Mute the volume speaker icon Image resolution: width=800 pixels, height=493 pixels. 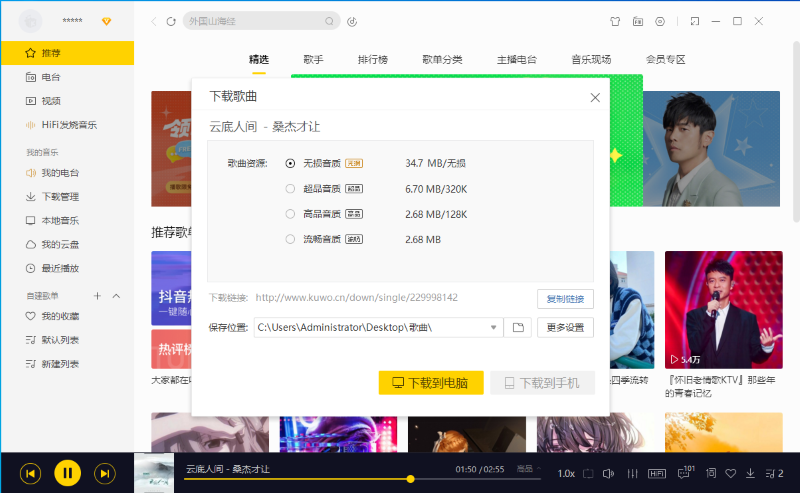tap(608, 474)
